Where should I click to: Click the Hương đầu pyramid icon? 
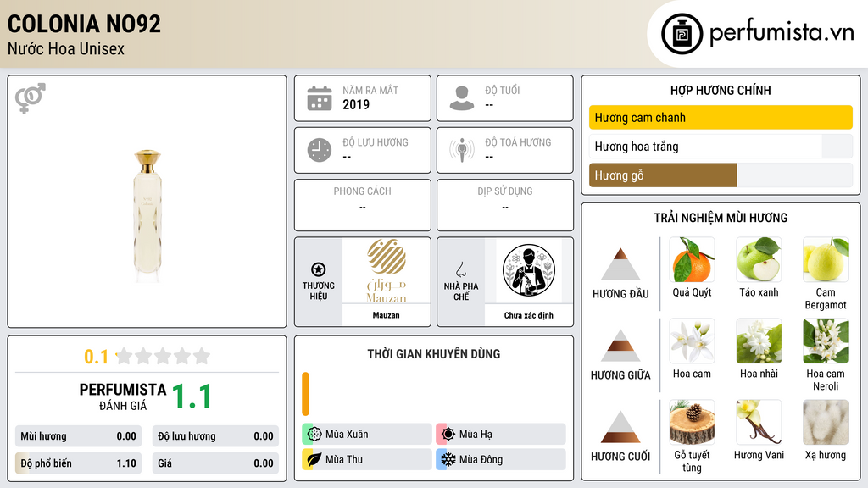point(620,264)
